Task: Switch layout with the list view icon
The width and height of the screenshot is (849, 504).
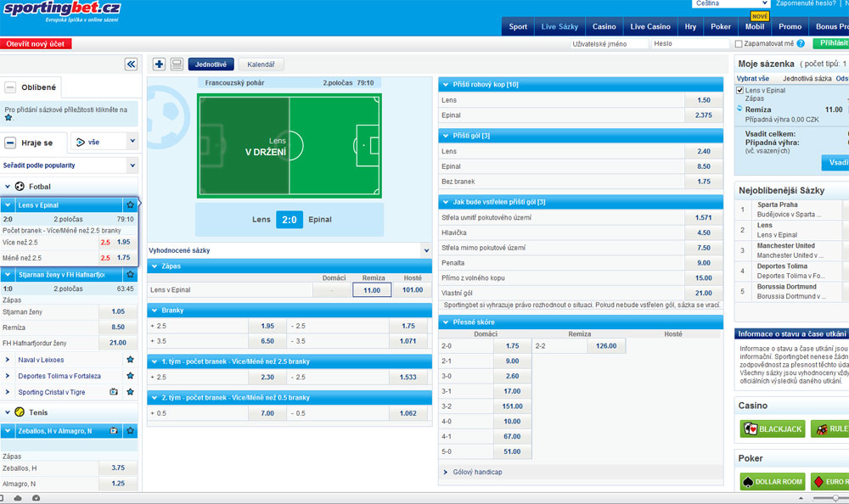Action: click(x=177, y=64)
